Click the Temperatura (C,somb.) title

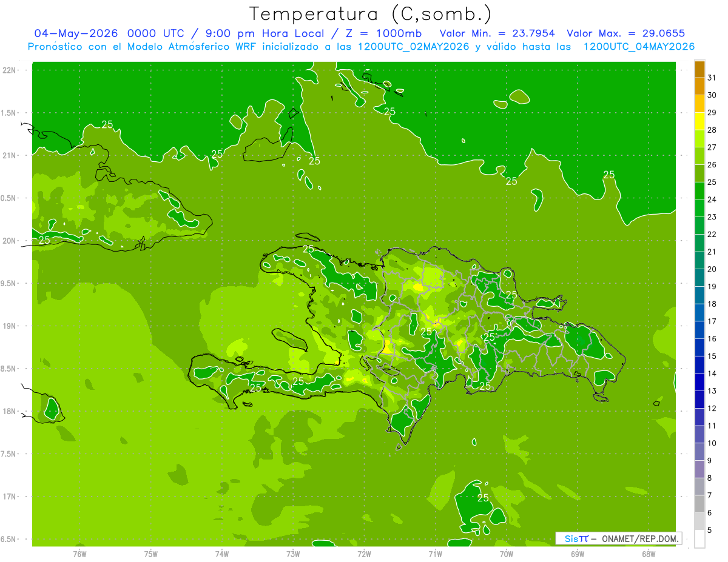[371, 14]
